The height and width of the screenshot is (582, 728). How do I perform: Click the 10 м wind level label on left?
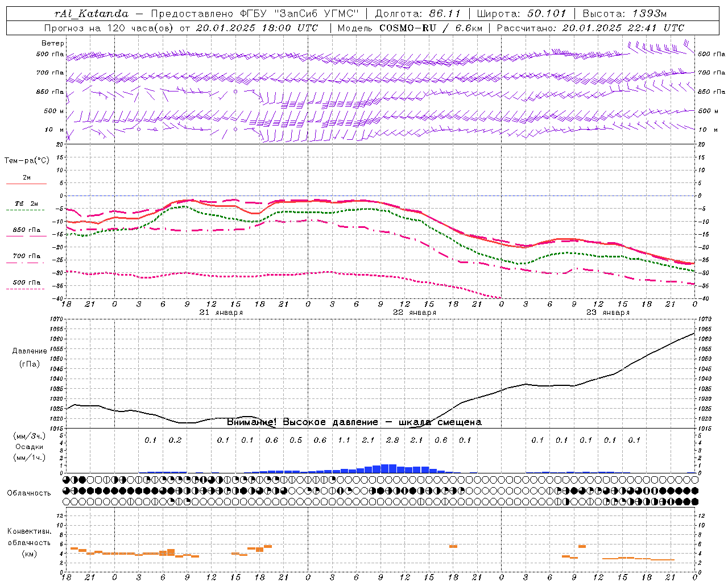click(x=55, y=130)
